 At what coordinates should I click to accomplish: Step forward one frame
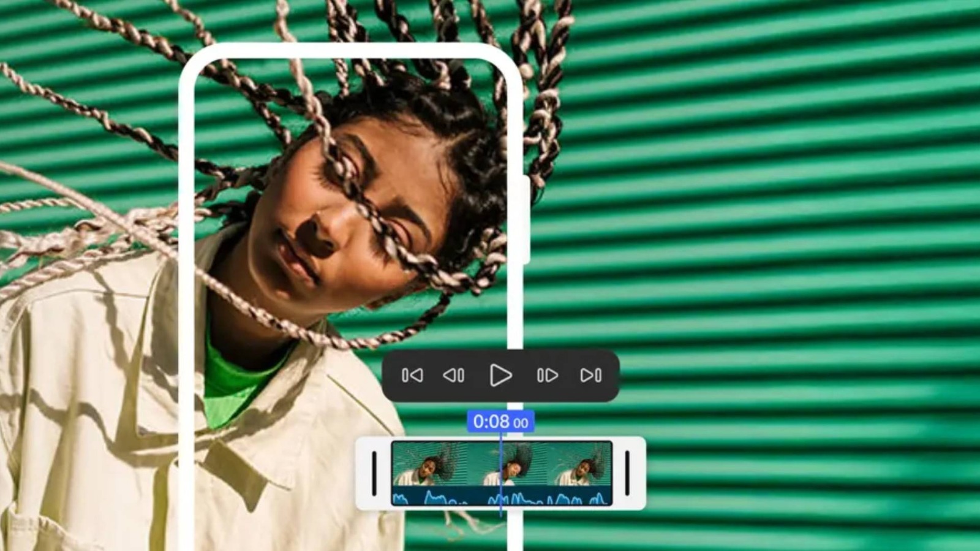(x=547, y=375)
